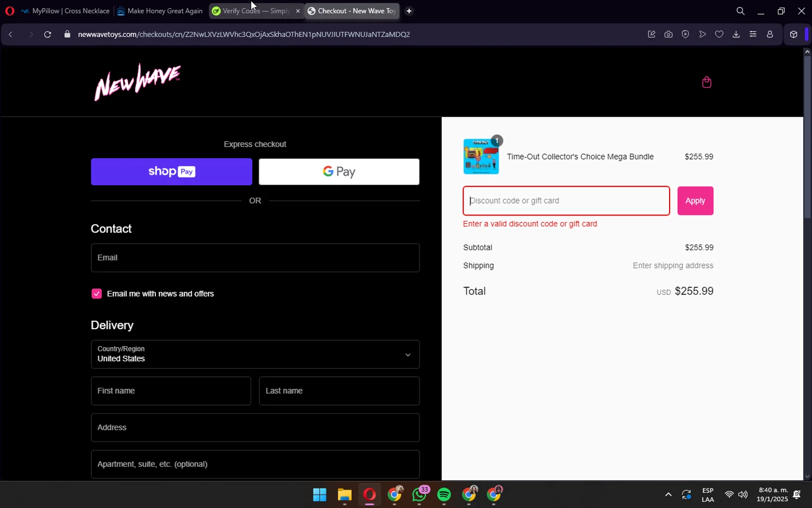The height and width of the screenshot is (508, 812).
Task: Focus the Last name field
Action: click(339, 391)
